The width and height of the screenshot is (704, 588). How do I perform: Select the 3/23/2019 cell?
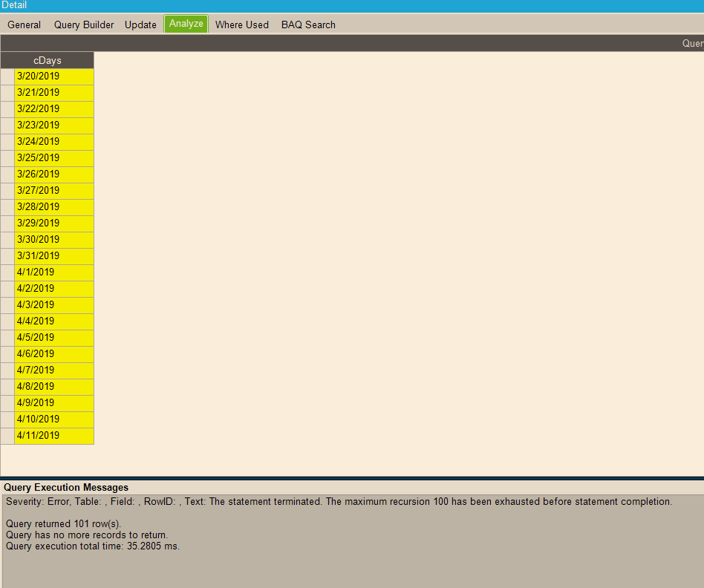tap(54, 125)
